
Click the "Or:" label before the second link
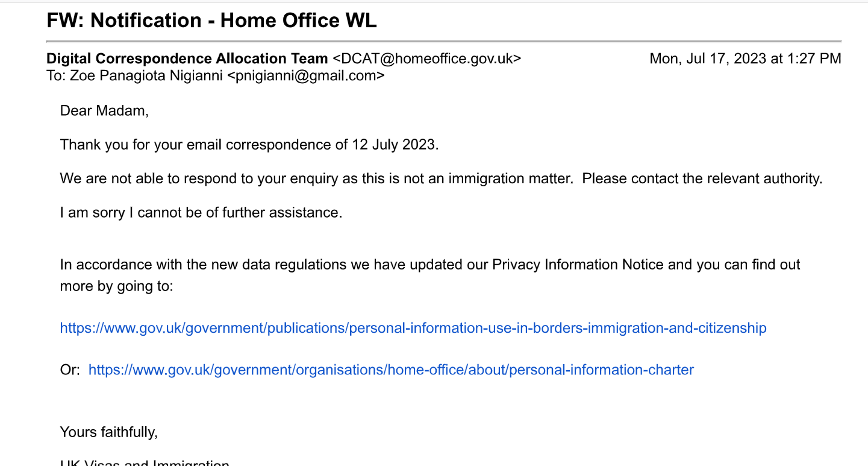coord(70,370)
